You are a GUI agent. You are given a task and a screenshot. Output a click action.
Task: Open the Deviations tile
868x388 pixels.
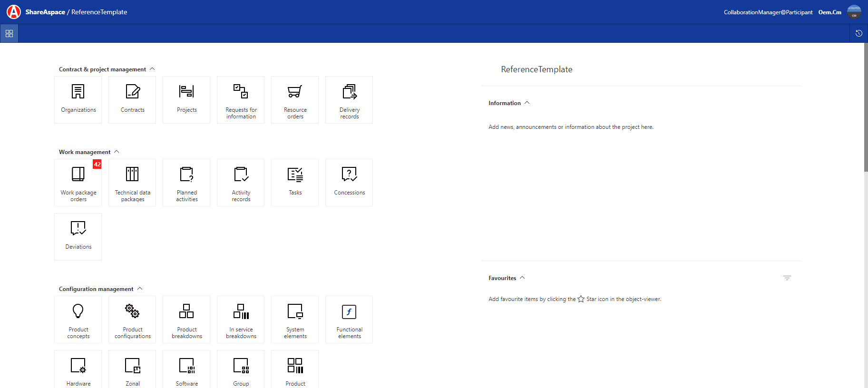pos(78,237)
